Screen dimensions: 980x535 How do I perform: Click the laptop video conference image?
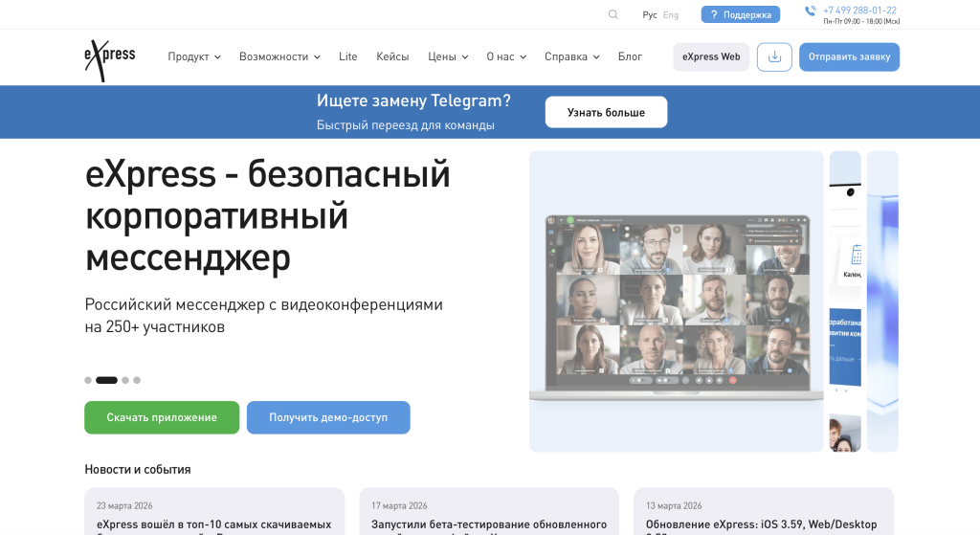(x=677, y=301)
